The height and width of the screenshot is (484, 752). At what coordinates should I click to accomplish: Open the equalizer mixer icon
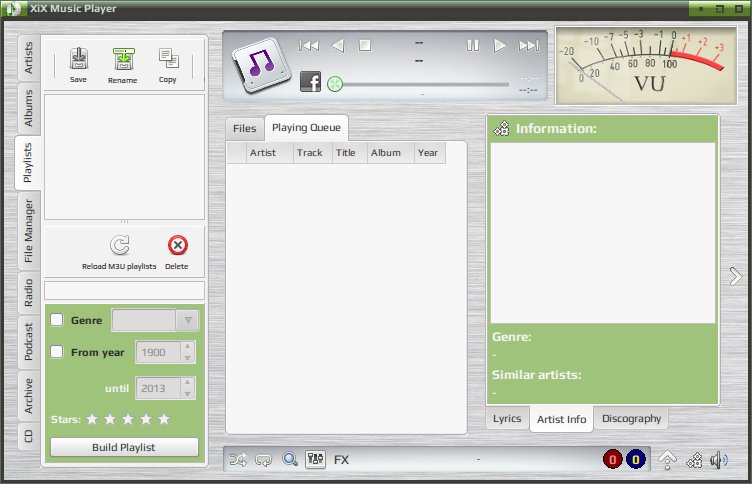315,459
